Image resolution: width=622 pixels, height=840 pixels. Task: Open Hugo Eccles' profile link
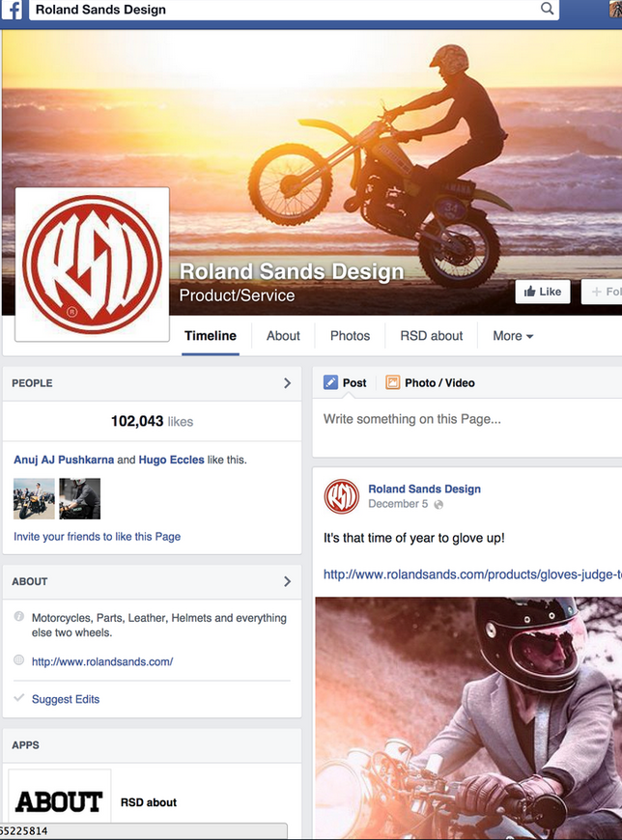(x=172, y=460)
